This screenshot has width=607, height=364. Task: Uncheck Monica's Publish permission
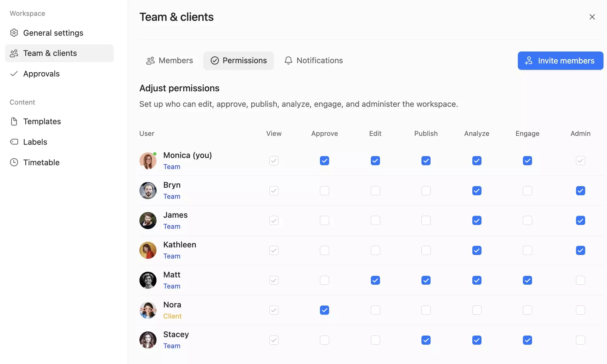click(x=426, y=161)
